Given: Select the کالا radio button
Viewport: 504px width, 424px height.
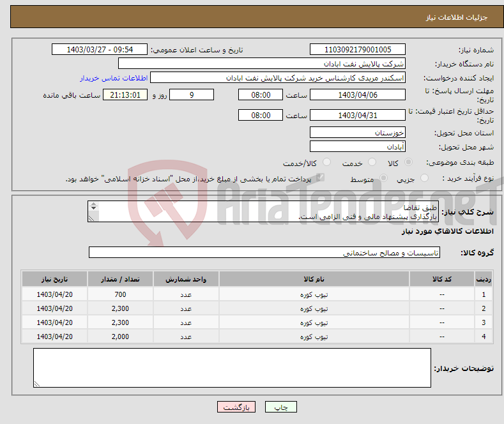Looking at the screenshot, I should pyautogui.click(x=408, y=162).
